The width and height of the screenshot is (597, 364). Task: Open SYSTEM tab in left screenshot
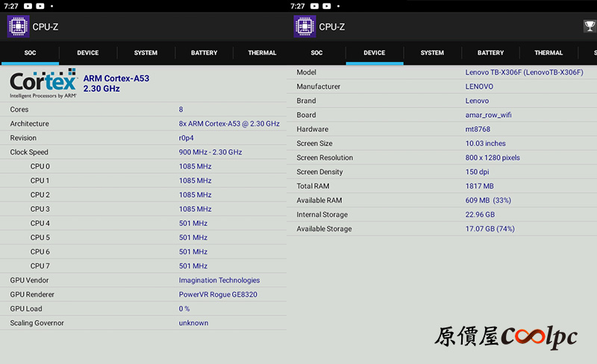coord(146,53)
